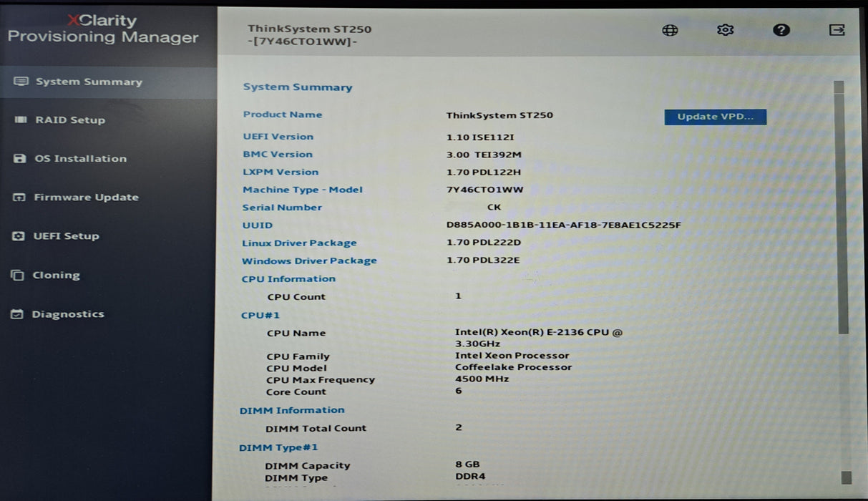This screenshot has width=868, height=501.
Task: Open the System Summary menu item
Action: [x=108, y=82]
